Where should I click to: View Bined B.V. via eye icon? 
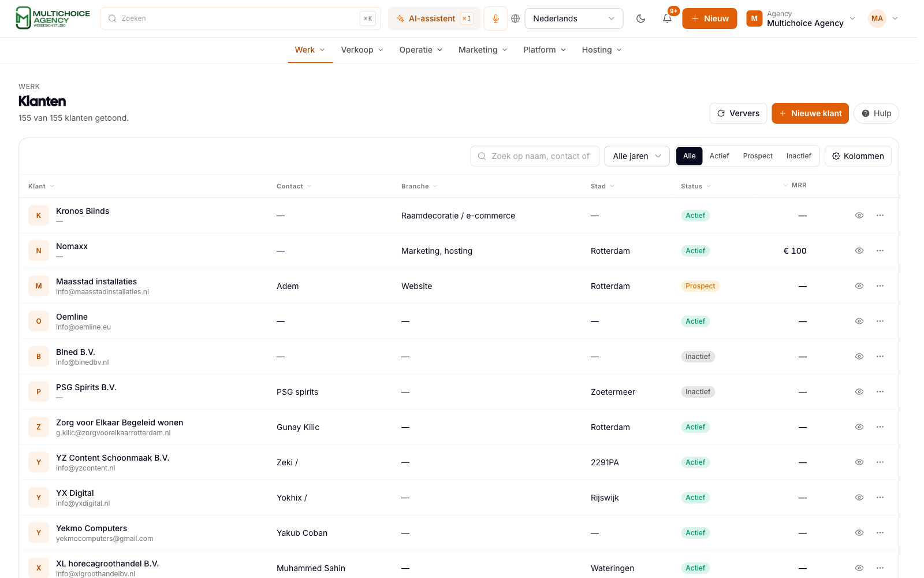[x=859, y=357]
